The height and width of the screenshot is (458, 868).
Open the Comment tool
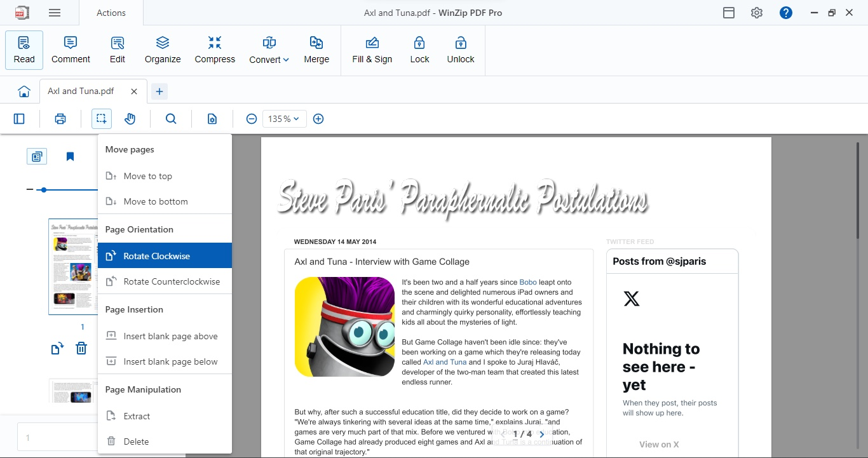pos(71,50)
